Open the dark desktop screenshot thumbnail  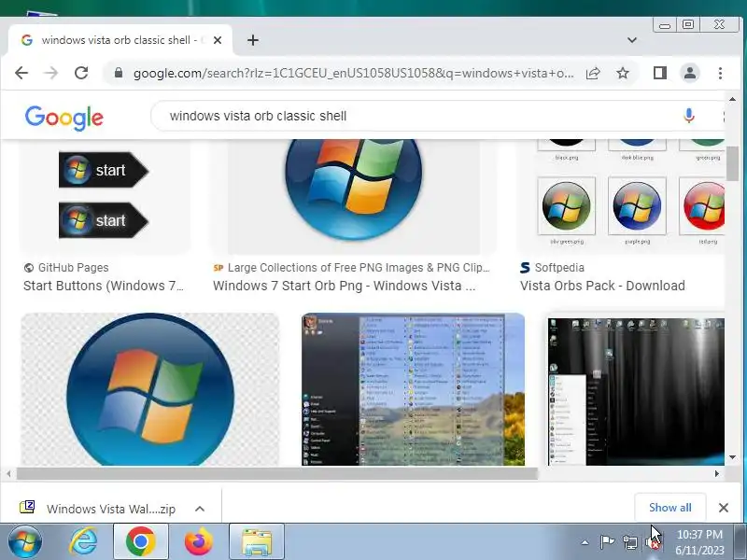(x=636, y=391)
